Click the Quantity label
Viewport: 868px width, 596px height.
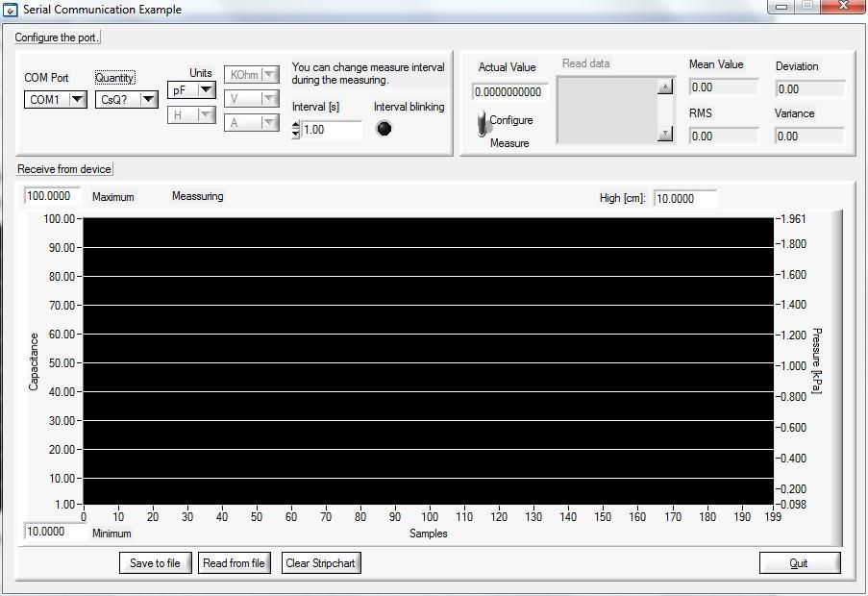coord(114,78)
